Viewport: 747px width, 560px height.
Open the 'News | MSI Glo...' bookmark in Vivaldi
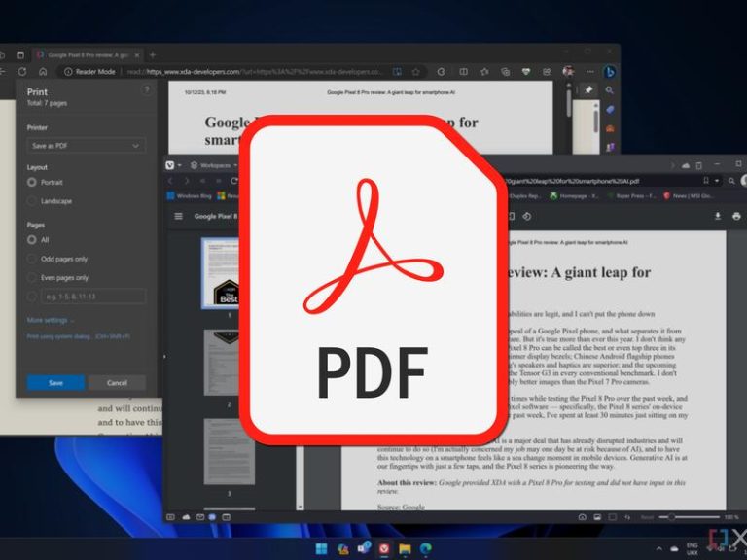(x=688, y=196)
